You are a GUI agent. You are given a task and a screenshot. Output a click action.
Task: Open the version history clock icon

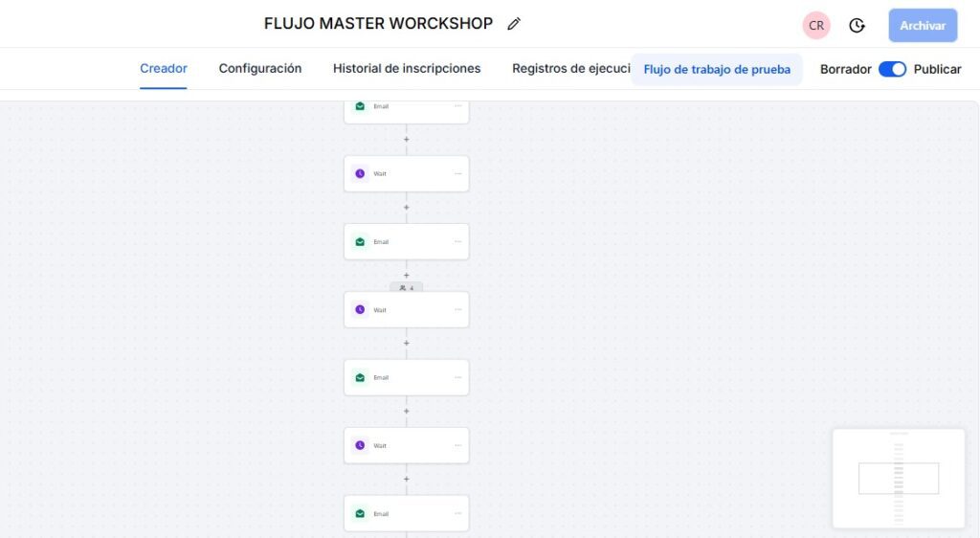tap(857, 26)
